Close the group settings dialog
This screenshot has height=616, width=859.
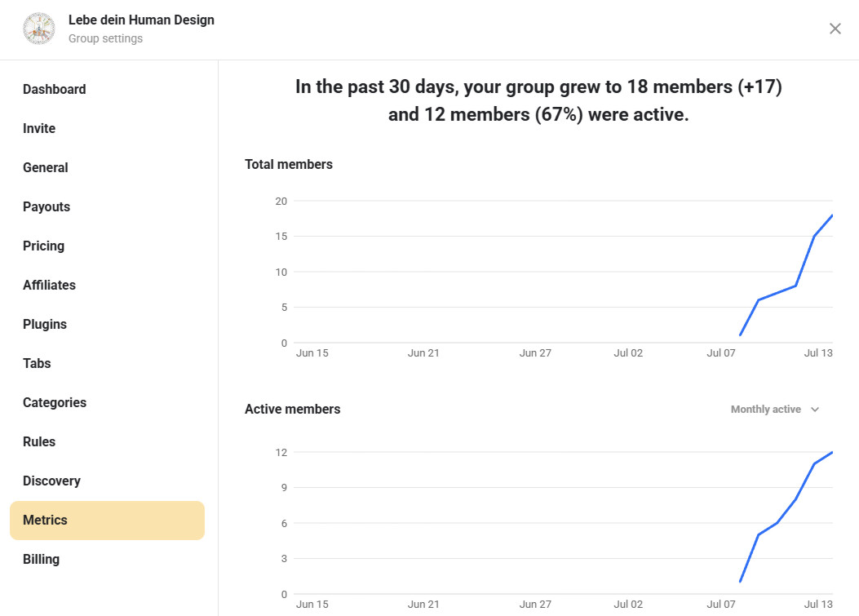[x=835, y=29]
